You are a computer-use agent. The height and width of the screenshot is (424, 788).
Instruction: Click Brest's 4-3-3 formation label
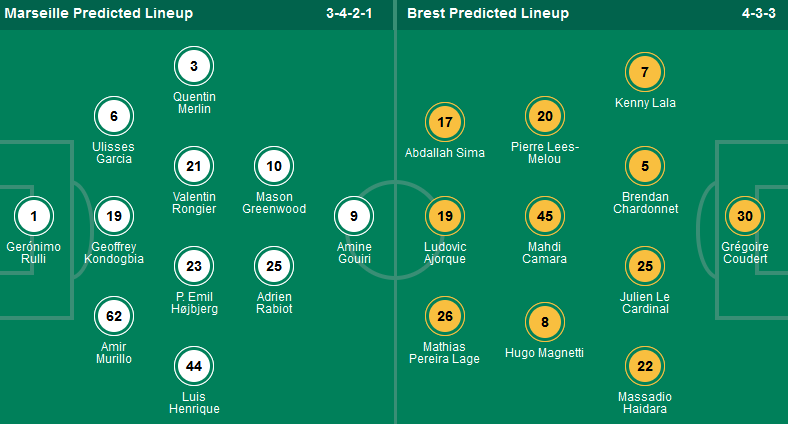(752, 14)
